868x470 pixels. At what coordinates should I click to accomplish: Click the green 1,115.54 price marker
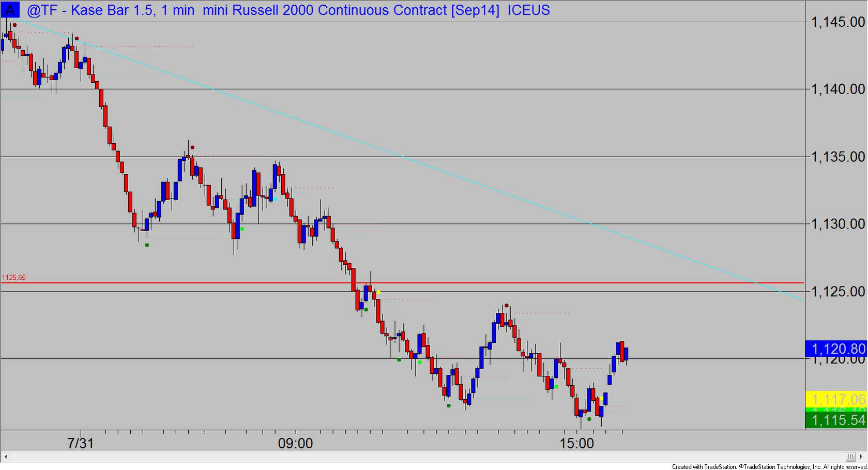coord(836,420)
